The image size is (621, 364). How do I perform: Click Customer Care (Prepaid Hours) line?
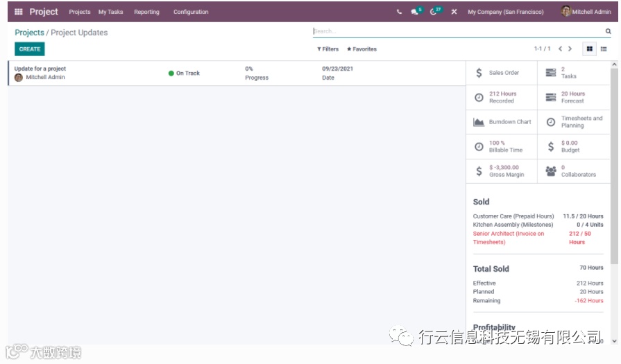click(x=538, y=216)
